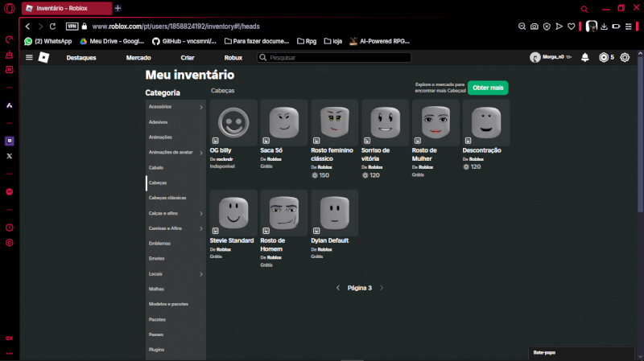Open Spotify in the Opera sidebar
Image resolution: width=644 pixels, height=361 pixels.
10,192
